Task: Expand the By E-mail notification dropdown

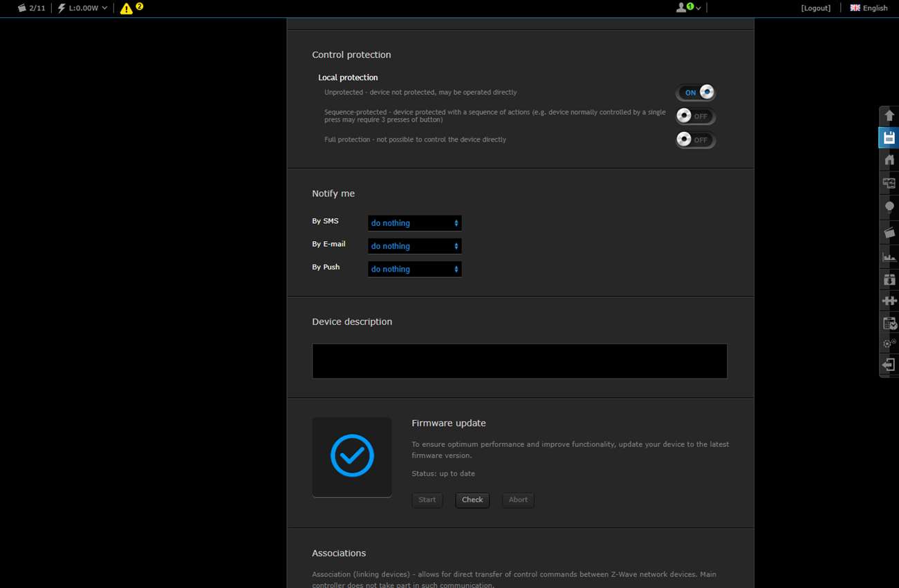Action: pyautogui.click(x=414, y=246)
